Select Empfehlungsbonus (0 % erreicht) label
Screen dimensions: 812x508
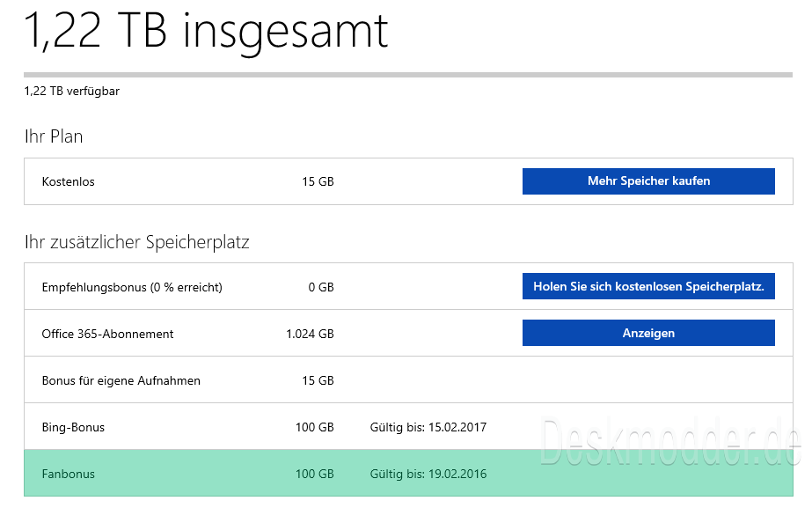click(x=132, y=287)
